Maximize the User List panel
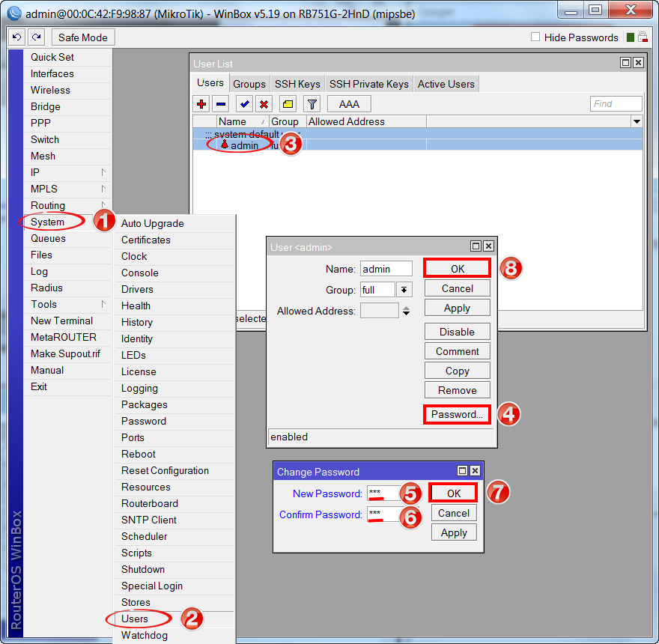The image size is (659, 644). 625,63
